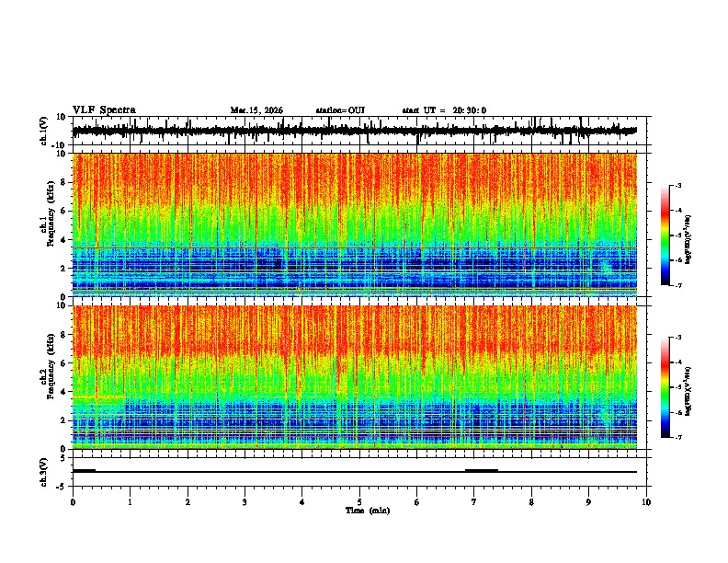Click the "-7" label on ch.2 color bar

tap(678, 437)
